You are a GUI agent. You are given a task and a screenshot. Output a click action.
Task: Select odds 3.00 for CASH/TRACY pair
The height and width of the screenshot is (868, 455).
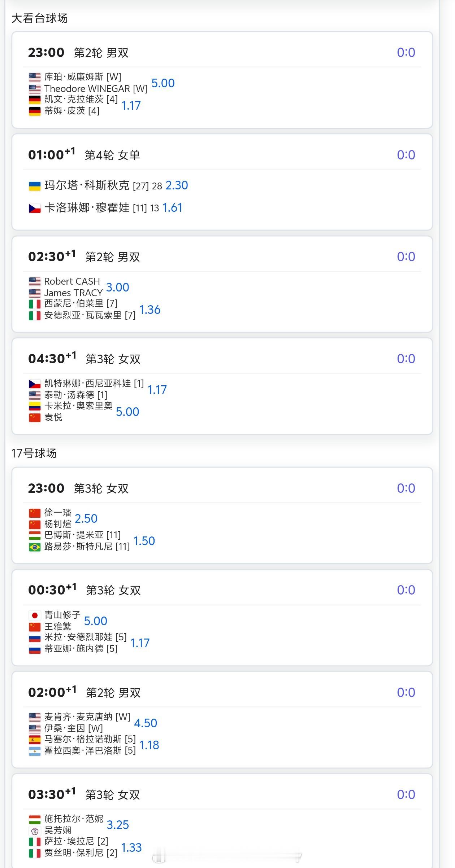[117, 288]
